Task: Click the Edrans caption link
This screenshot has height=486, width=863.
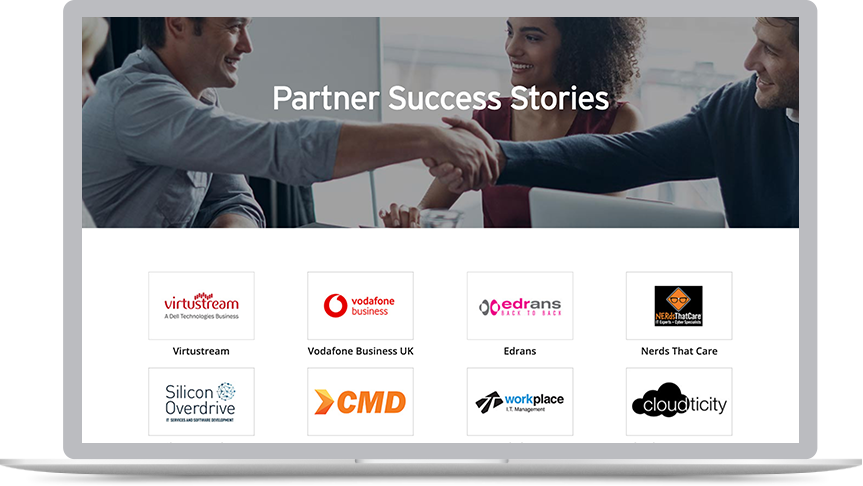Action: (x=520, y=351)
